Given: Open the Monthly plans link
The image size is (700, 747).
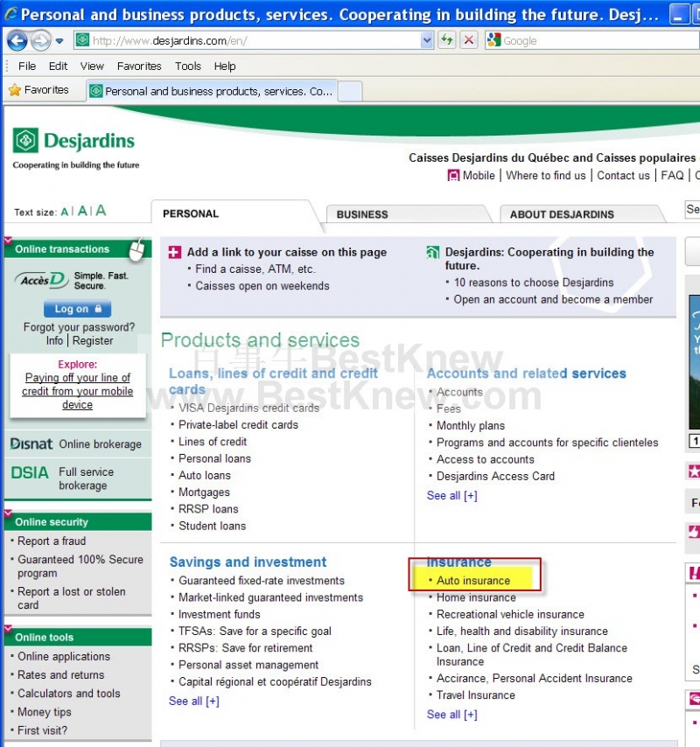Looking at the screenshot, I should point(471,425).
